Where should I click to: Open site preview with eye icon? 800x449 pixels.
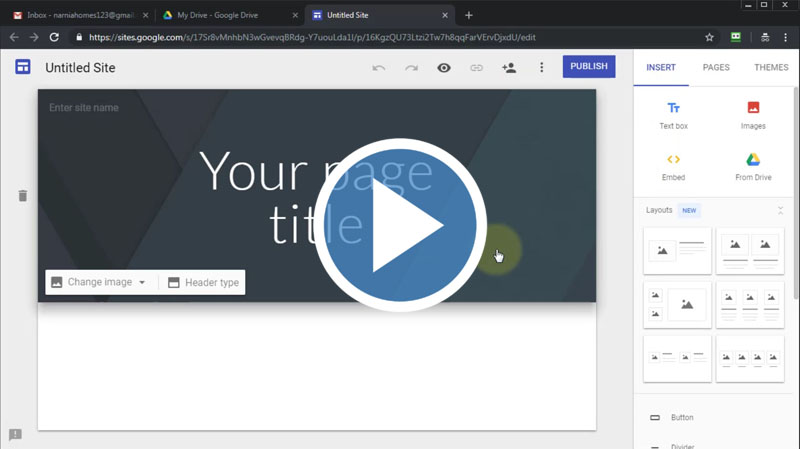tap(444, 68)
